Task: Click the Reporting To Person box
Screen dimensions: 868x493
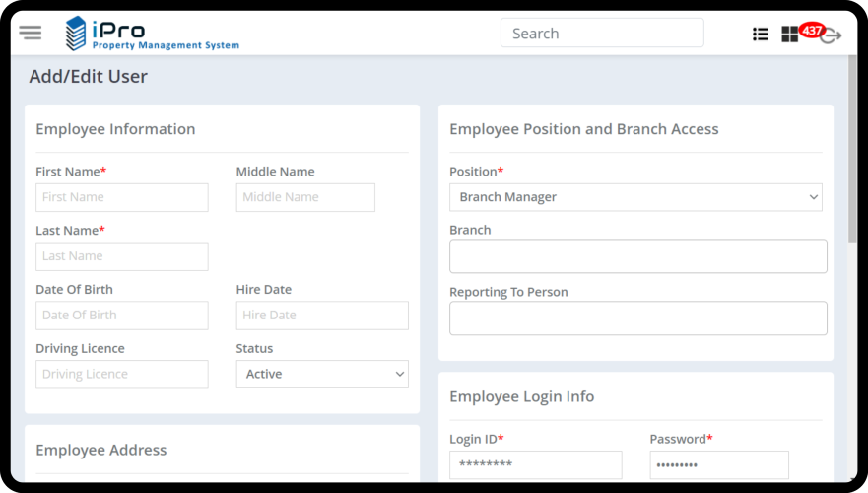Action: click(637, 318)
